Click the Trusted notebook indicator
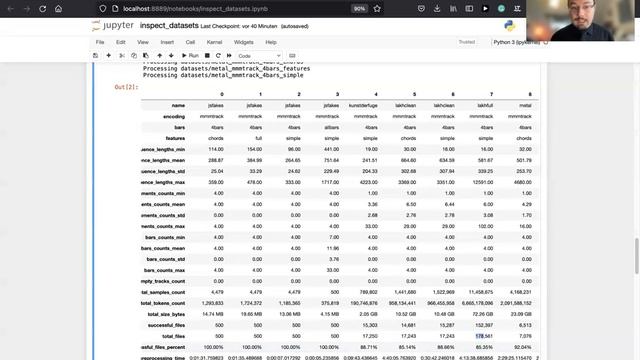 coord(467,42)
